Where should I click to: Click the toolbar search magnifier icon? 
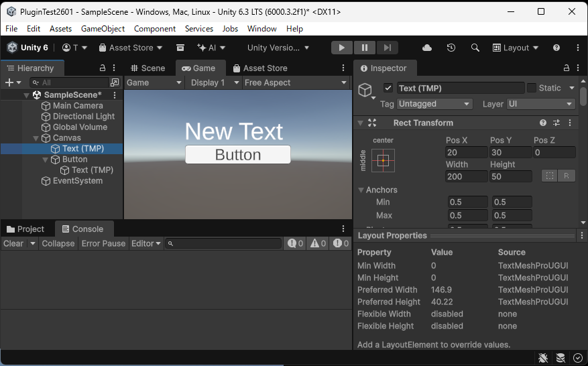click(x=475, y=48)
